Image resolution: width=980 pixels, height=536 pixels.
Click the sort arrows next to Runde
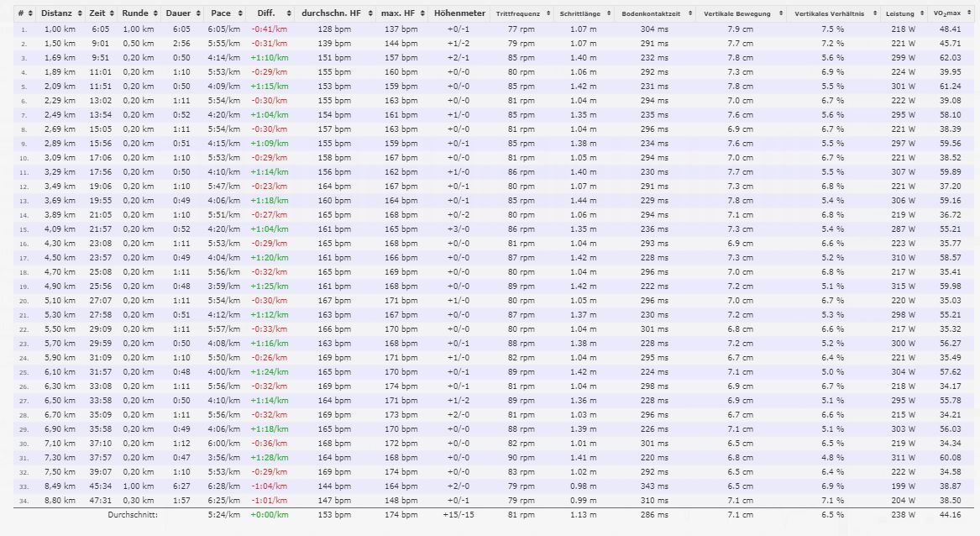[x=155, y=14]
